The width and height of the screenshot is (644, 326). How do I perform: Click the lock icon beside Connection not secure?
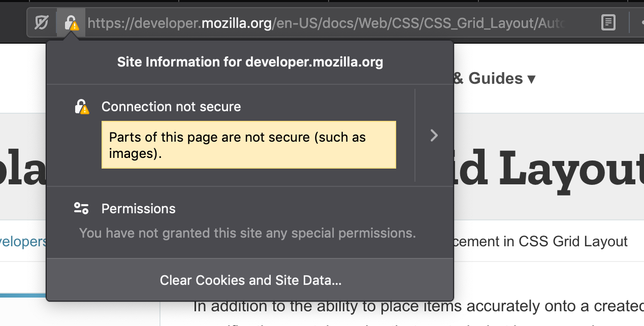(x=81, y=107)
